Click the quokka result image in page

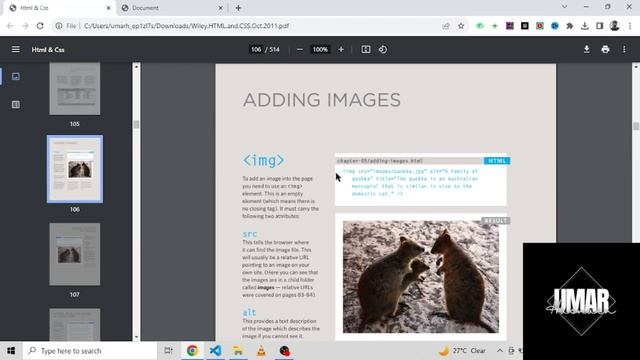click(x=420, y=277)
